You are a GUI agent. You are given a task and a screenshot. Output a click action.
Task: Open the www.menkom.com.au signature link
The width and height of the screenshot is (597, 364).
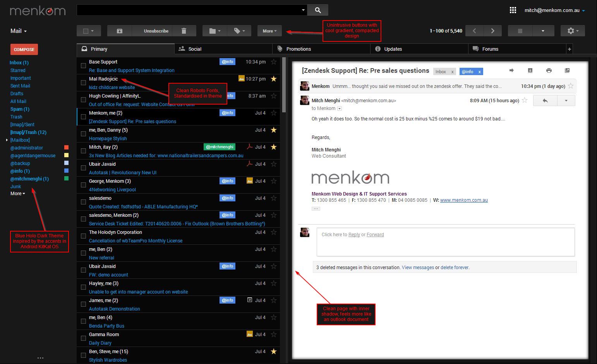pyautogui.click(x=463, y=200)
